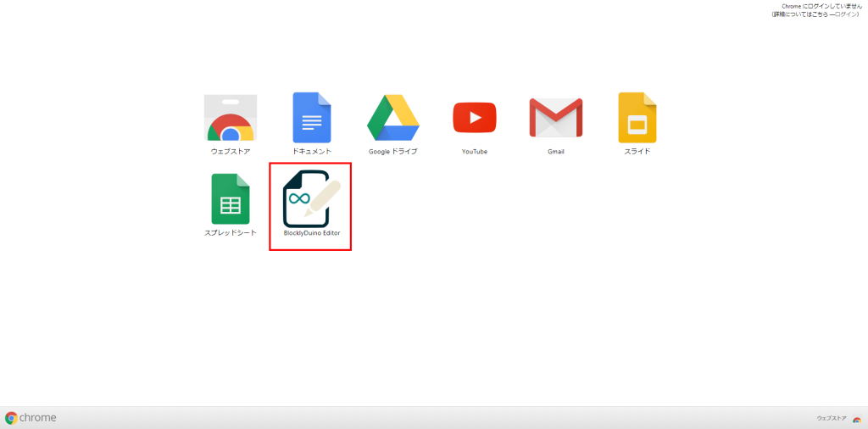This screenshot has width=868, height=429.
Task: Click the "ドキュメント" text label
Action: click(x=311, y=152)
